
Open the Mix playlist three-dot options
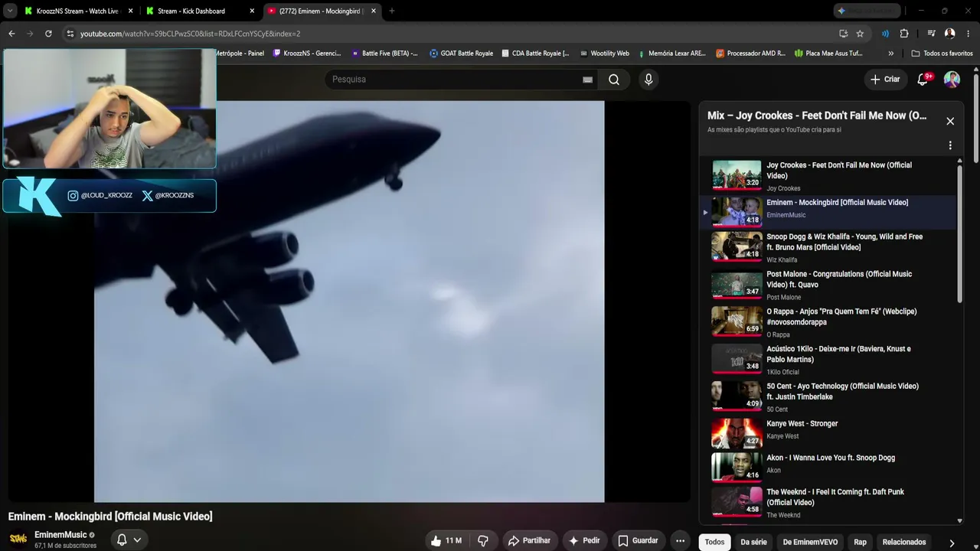[x=950, y=145]
